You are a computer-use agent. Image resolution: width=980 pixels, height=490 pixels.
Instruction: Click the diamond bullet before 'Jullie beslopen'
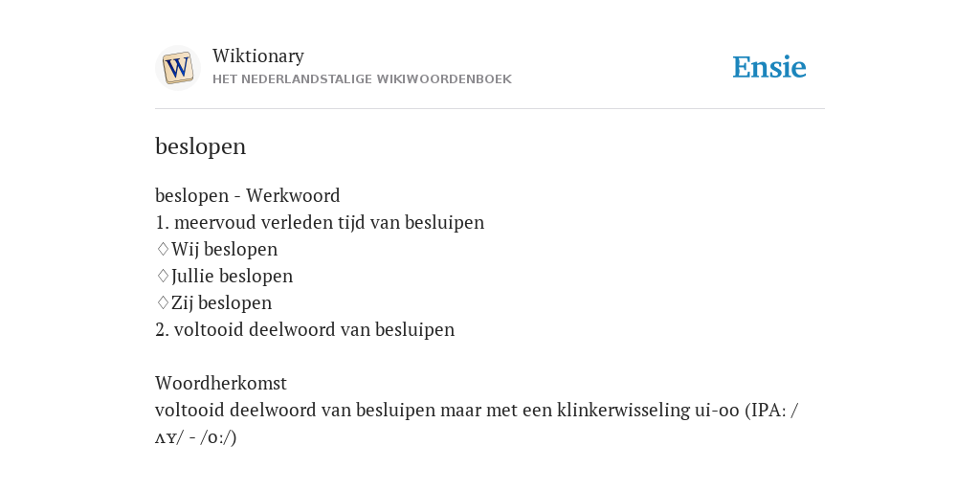(x=163, y=277)
